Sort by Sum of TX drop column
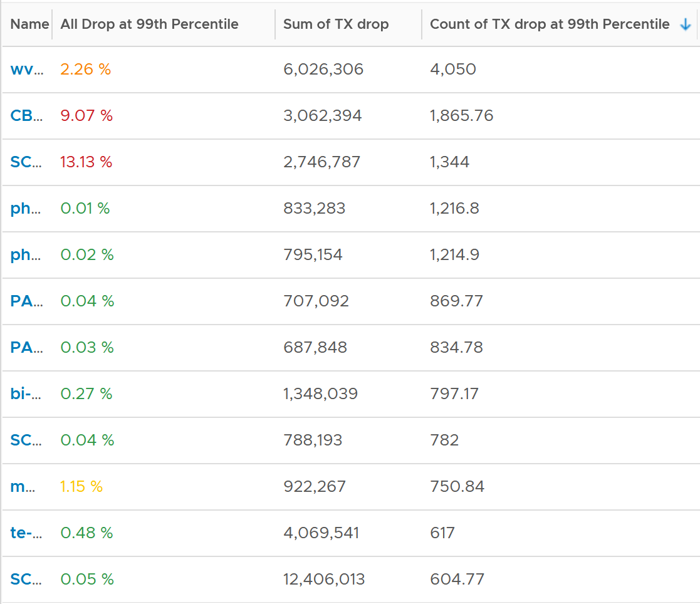The width and height of the screenshot is (700, 604). tap(336, 24)
